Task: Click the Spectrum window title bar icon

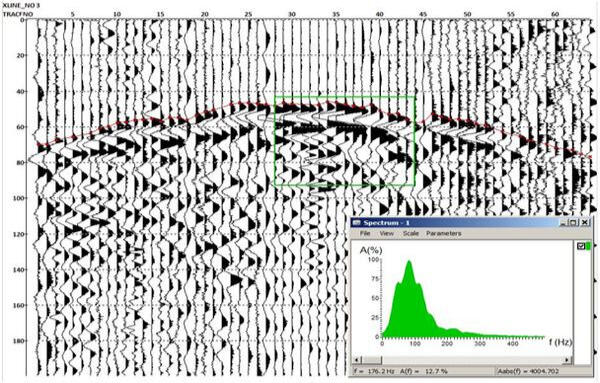Action: click(356, 223)
